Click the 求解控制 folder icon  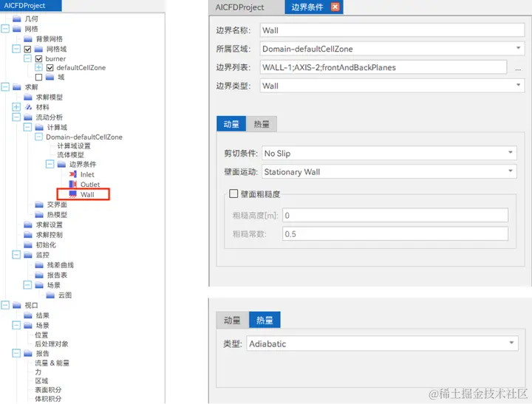click(x=28, y=235)
